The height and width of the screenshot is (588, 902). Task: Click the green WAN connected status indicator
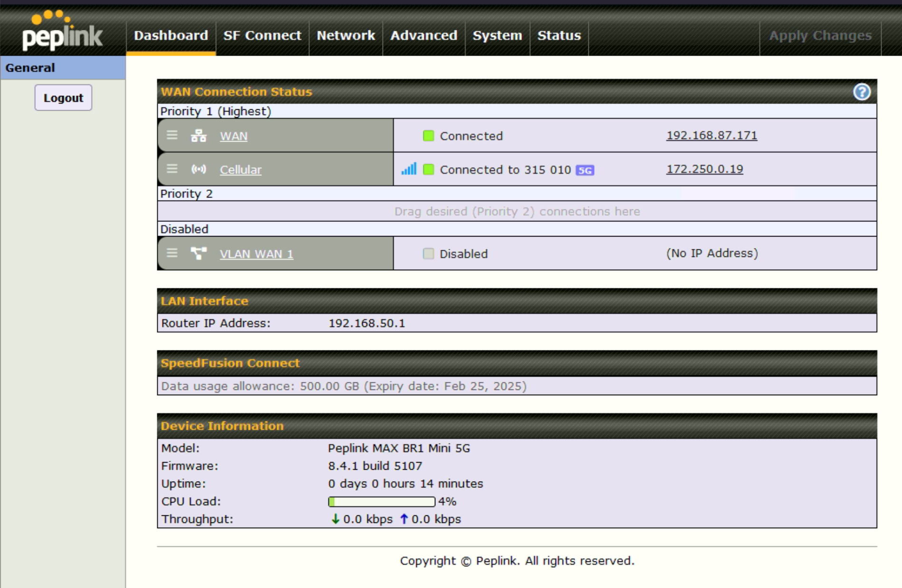point(428,136)
